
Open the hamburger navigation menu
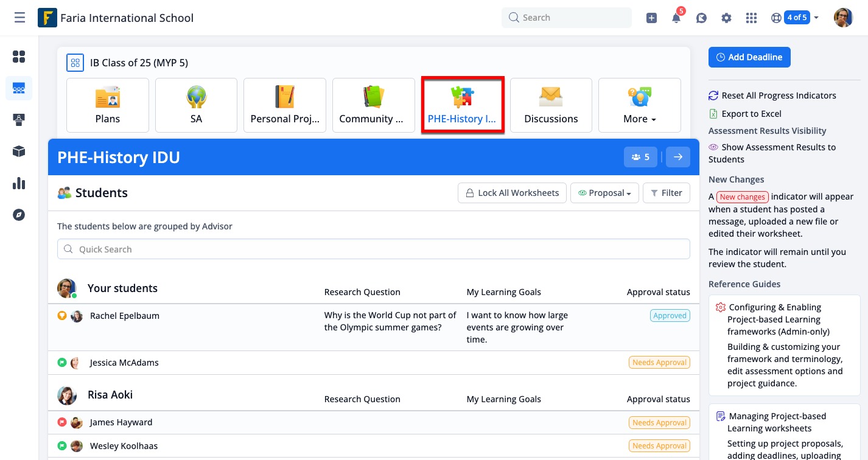pos(19,18)
